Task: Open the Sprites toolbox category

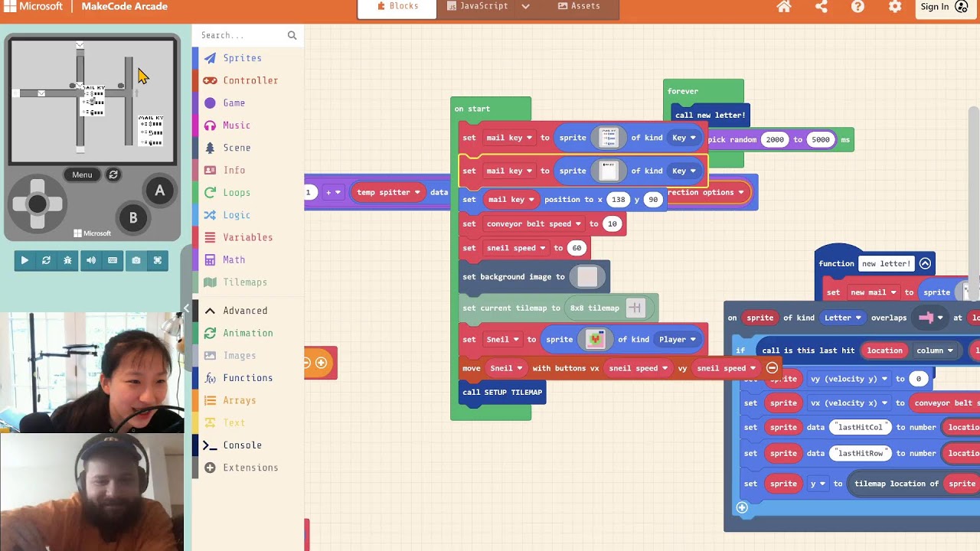Action: [248, 58]
